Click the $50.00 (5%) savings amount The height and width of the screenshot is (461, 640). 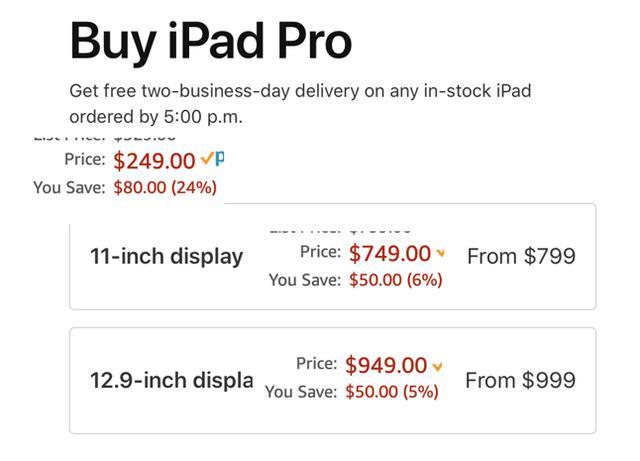point(392,392)
